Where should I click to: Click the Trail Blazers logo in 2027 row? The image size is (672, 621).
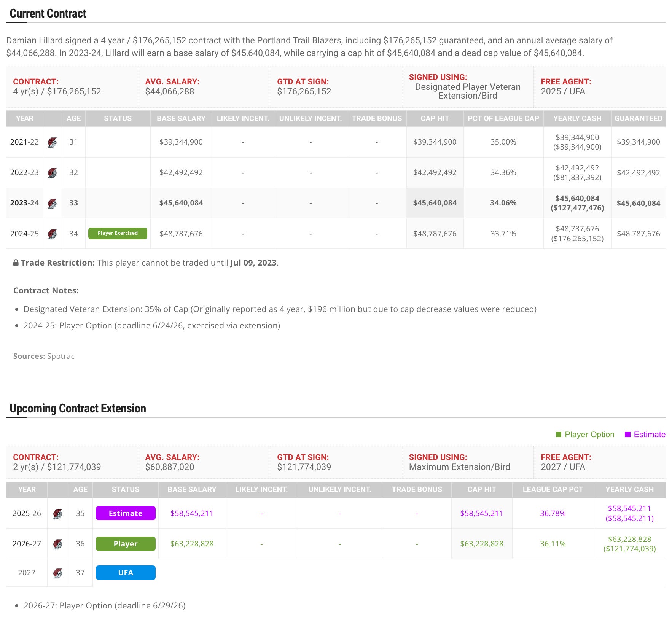57,573
